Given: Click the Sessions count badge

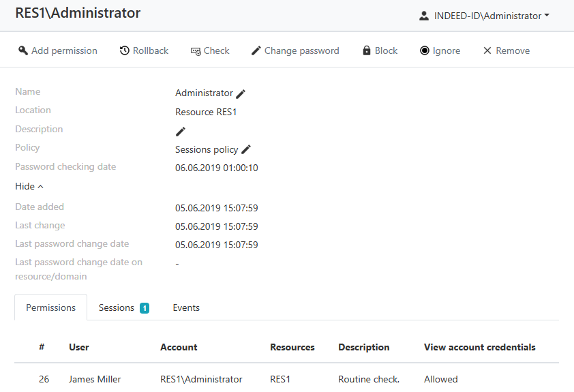Looking at the screenshot, I should tap(145, 308).
